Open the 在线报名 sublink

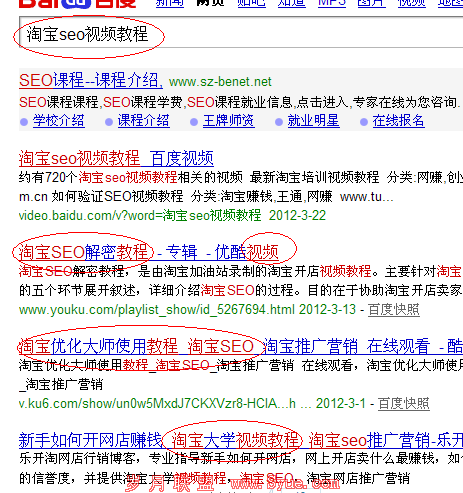click(x=398, y=121)
